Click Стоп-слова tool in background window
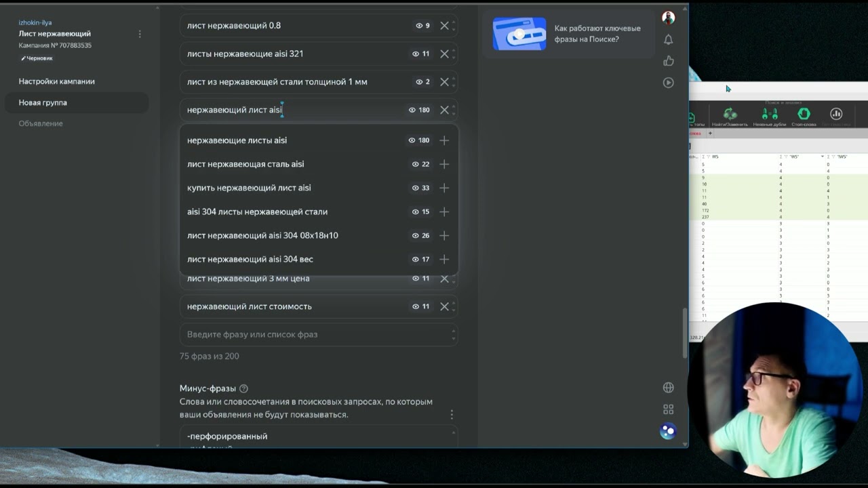 (x=804, y=117)
